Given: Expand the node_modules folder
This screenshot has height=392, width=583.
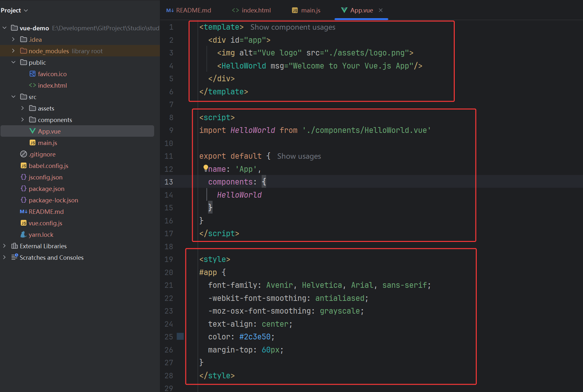Looking at the screenshot, I should pos(13,51).
